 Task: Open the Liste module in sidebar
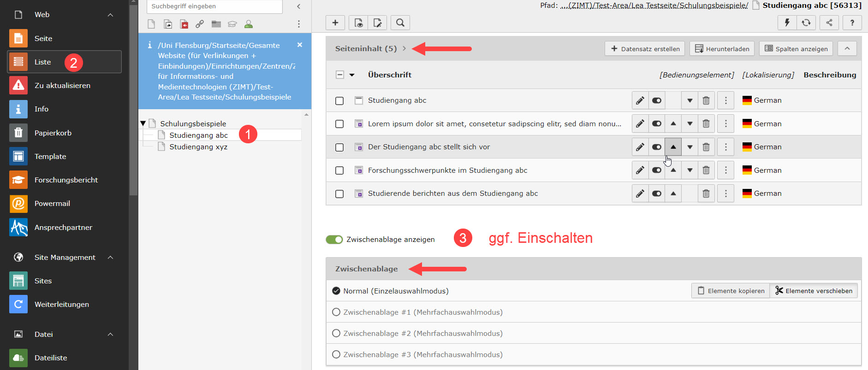[42, 62]
